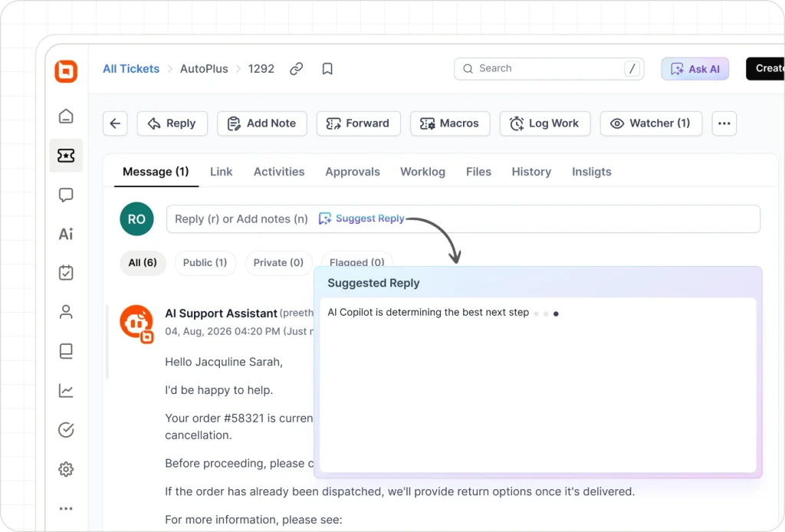Click the RO user avatar
The width and height of the screenshot is (785, 532).
click(x=136, y=218)
